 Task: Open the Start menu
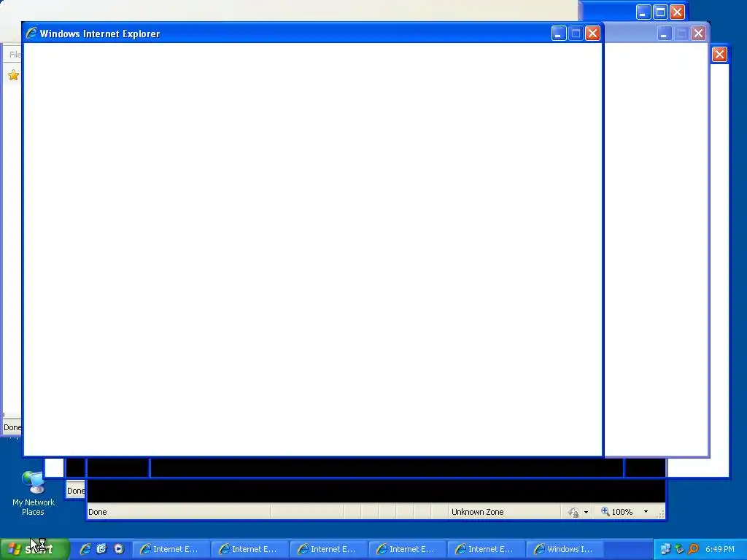point(35,549)
